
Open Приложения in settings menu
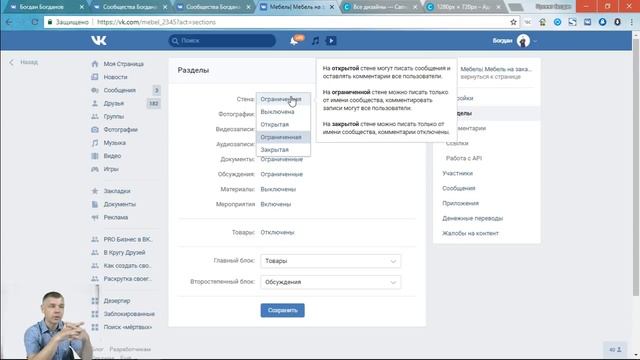coord(460,203)
